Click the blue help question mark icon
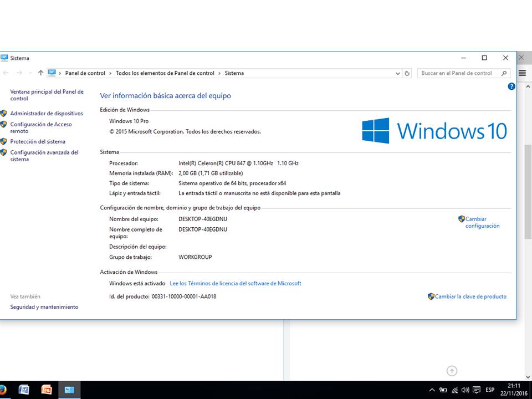 [511, 86]
